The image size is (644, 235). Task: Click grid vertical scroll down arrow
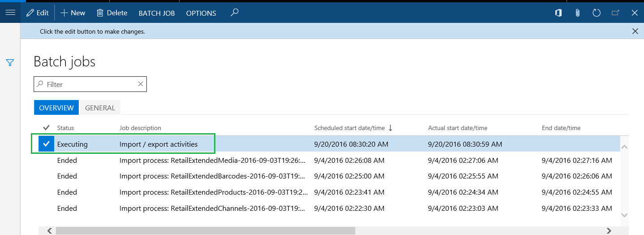pos(624,215)
